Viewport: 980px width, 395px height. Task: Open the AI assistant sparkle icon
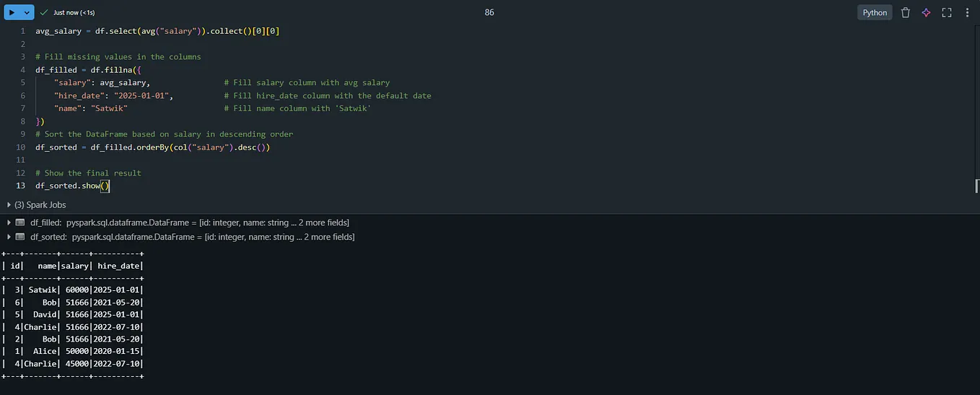926,12
